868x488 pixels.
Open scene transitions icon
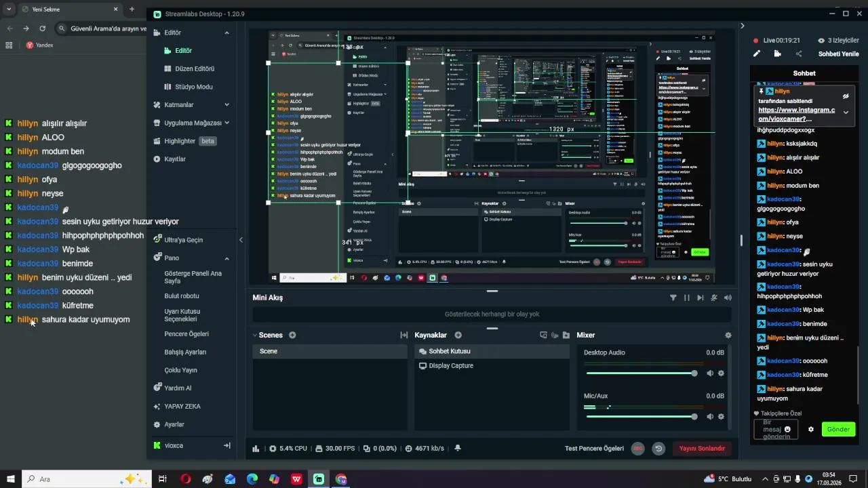[x=403, y=335]
